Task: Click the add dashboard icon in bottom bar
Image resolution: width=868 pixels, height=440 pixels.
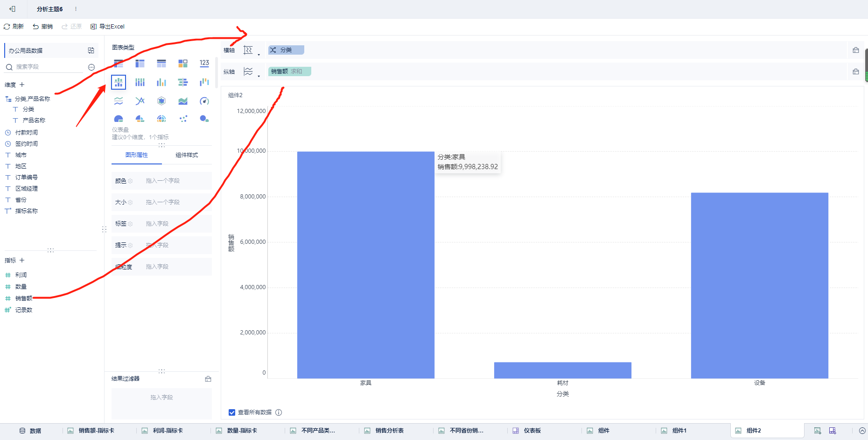Action: (833, 431)
